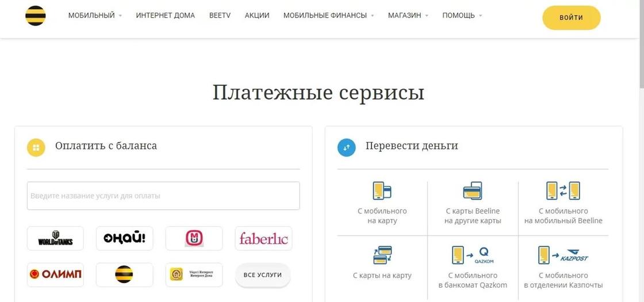Screen dimensions: 644x302
Task: Click the Войти login button
Action: pyautogui.click(x=572, y=18)
